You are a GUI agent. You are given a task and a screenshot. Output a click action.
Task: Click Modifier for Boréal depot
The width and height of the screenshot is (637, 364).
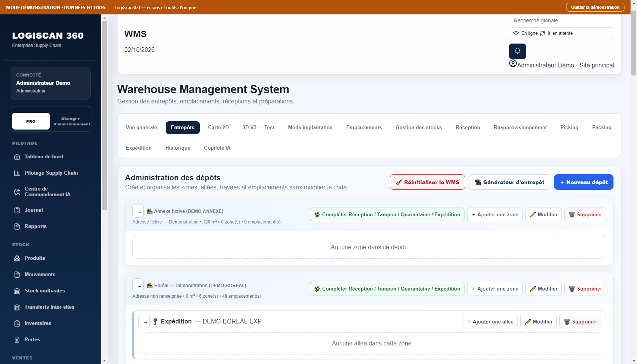pos(543,289)
